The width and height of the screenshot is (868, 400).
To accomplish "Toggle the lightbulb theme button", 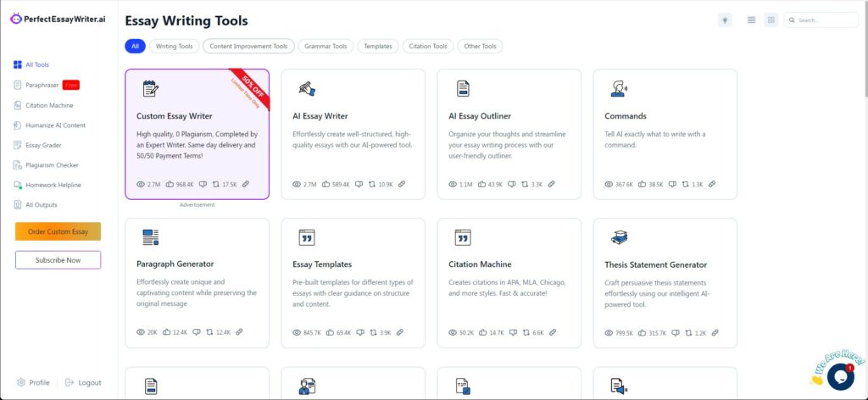I will (725, 20).
